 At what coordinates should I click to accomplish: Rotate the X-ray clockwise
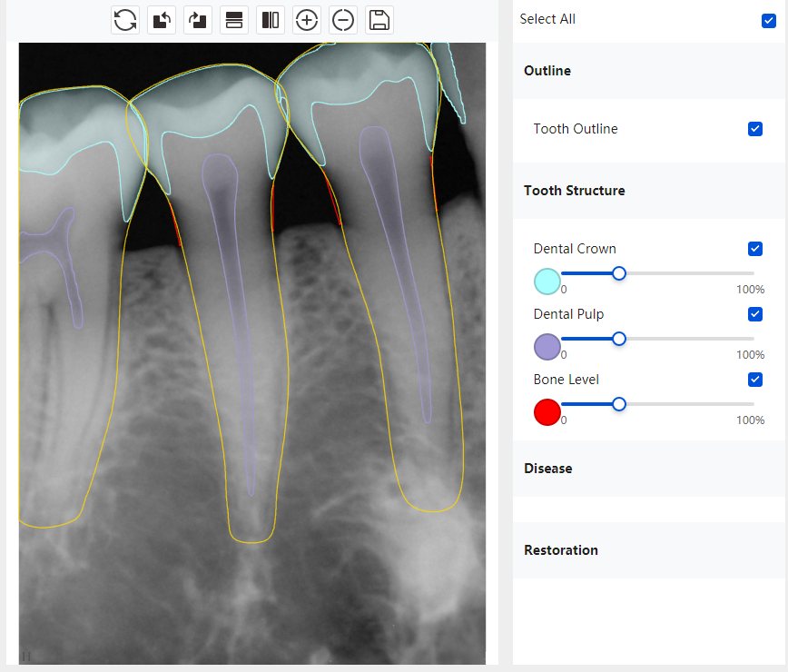click(198, 20)
